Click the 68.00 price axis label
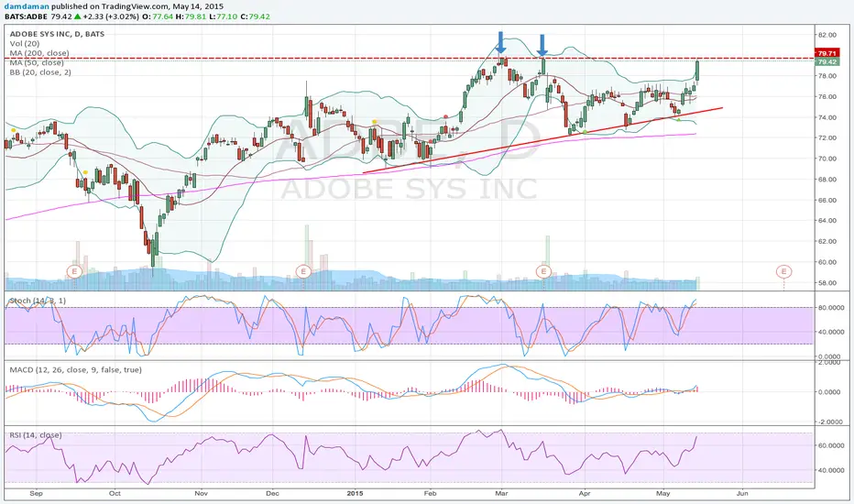 tap(827, 180)
